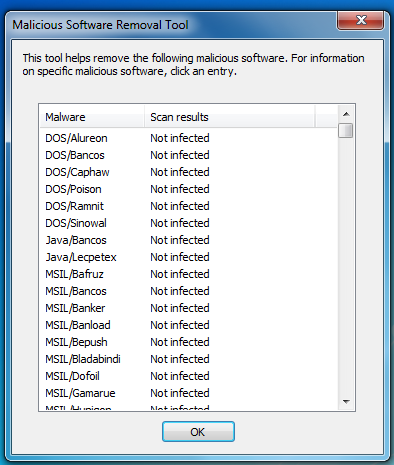Click the scrollbar up arrow
This screenshot has width=394, height=465.
pyautogui.click(x=346, y=114)
